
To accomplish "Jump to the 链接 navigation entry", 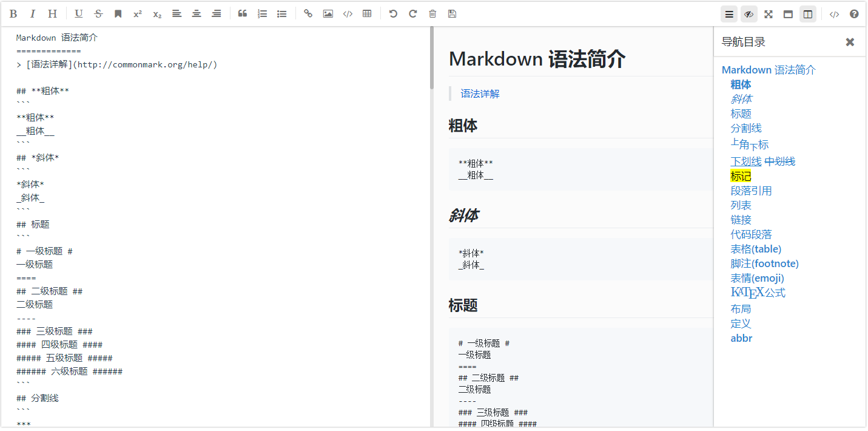I will (741, 220).
